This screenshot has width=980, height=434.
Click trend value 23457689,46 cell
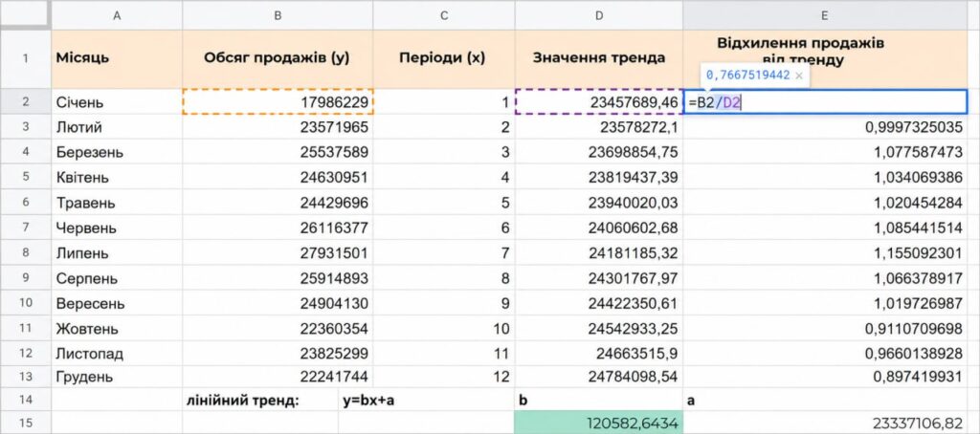pyautogui.click(x=599, y=101)
